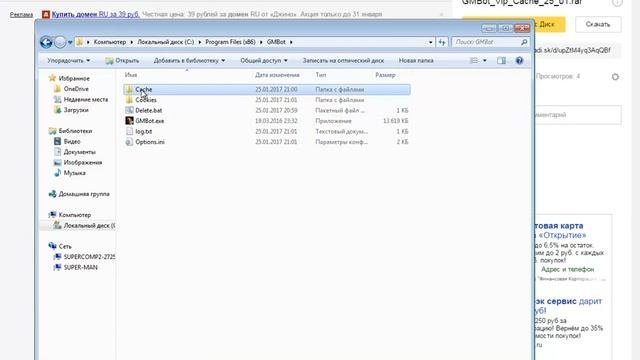The height and width of the screenshot is (360, 640).
Task: Refresh the GMBot folder view
Action: [442, 42]
